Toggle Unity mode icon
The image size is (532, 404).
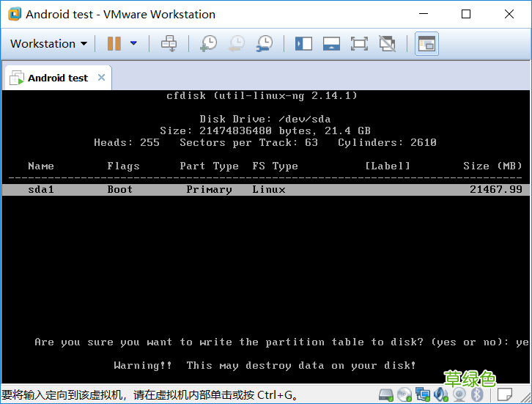tap(387, 44)
